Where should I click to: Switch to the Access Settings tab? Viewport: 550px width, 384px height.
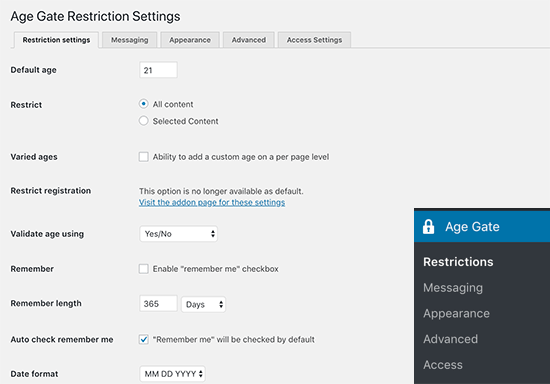pyautogui.click(x=314, y=40)
